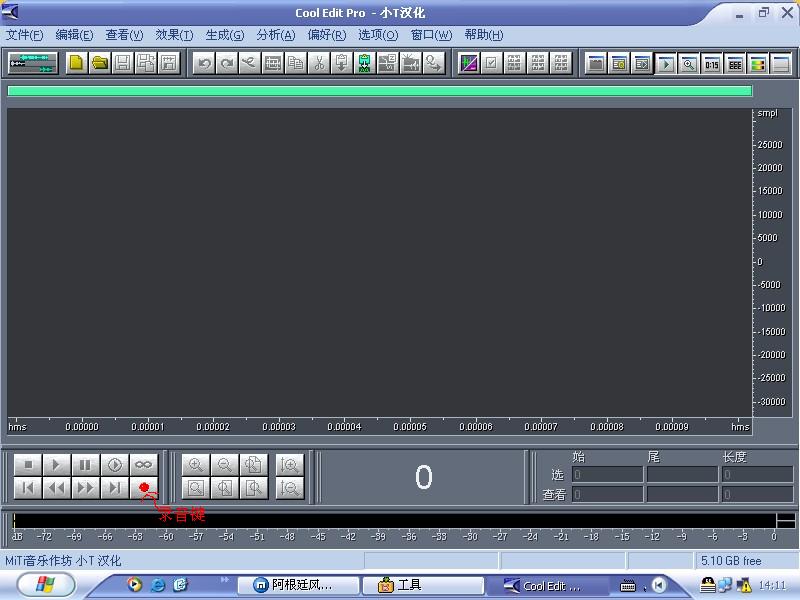Viewport: 800px width, 600px height.
Task: Open the 帮助(H) menu
Action: 484,35
